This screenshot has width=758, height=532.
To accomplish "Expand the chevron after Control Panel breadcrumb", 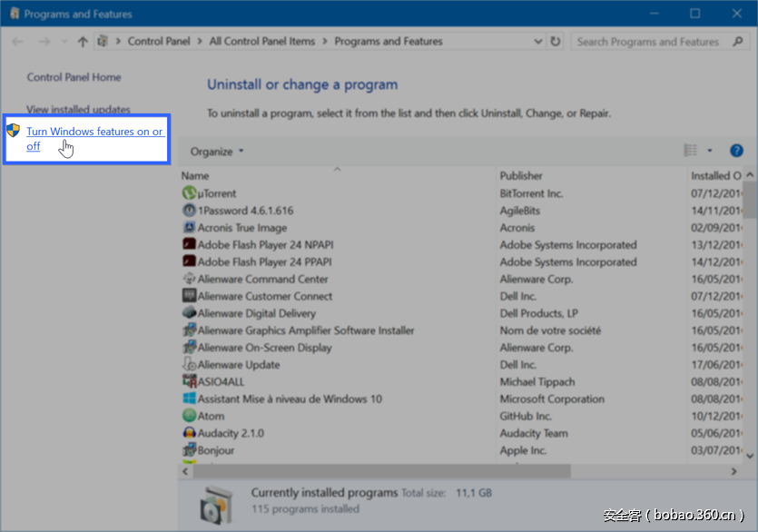I will click(200, 42).
